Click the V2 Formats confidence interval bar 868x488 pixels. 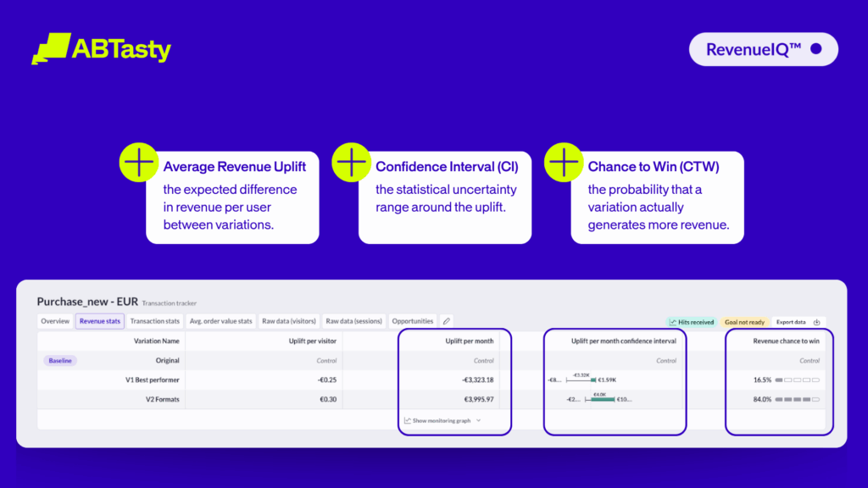pos(601,398)
